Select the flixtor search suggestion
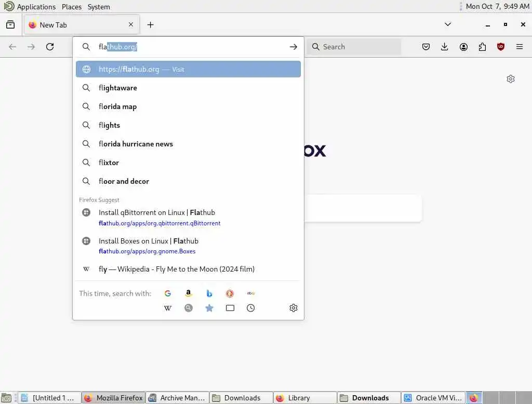This screenshot has width=532, height=404. pos(188,163)
